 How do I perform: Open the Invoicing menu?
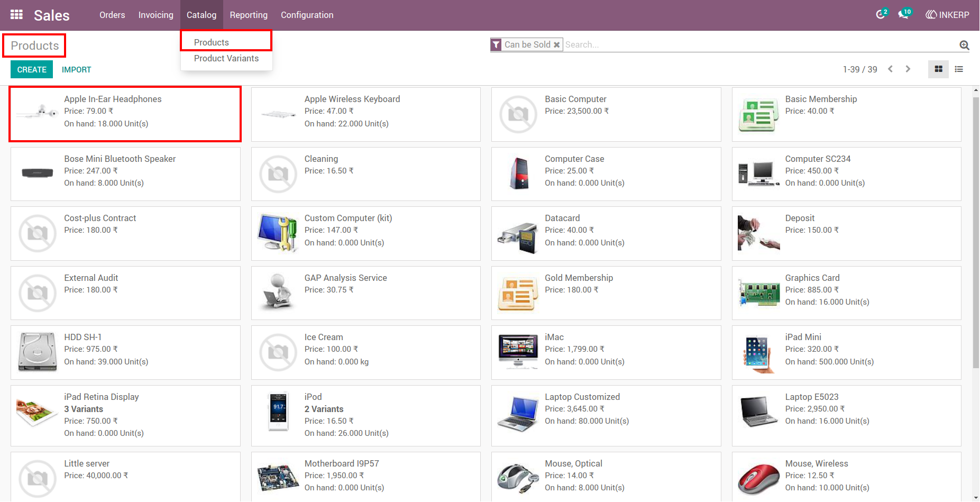[156, 15]
